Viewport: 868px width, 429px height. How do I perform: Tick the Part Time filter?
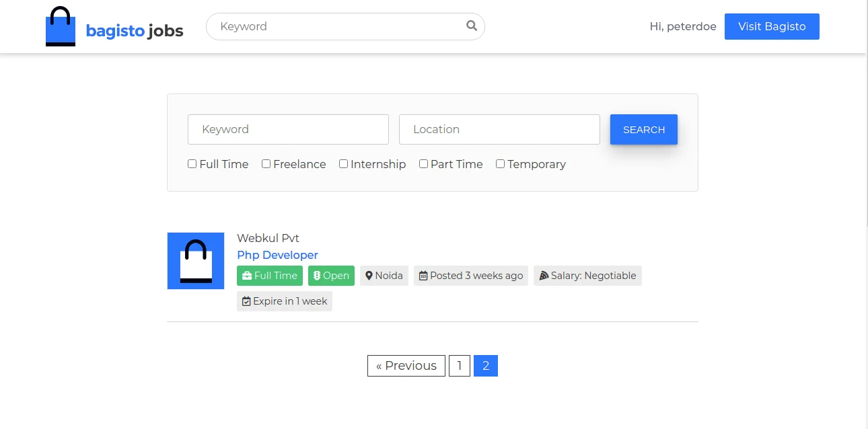pos(423,163)
